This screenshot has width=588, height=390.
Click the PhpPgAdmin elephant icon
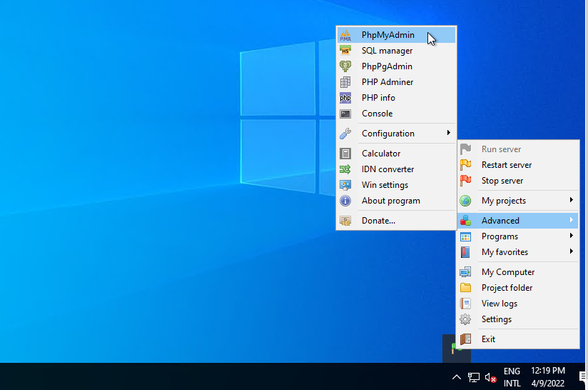click(345, 66)
